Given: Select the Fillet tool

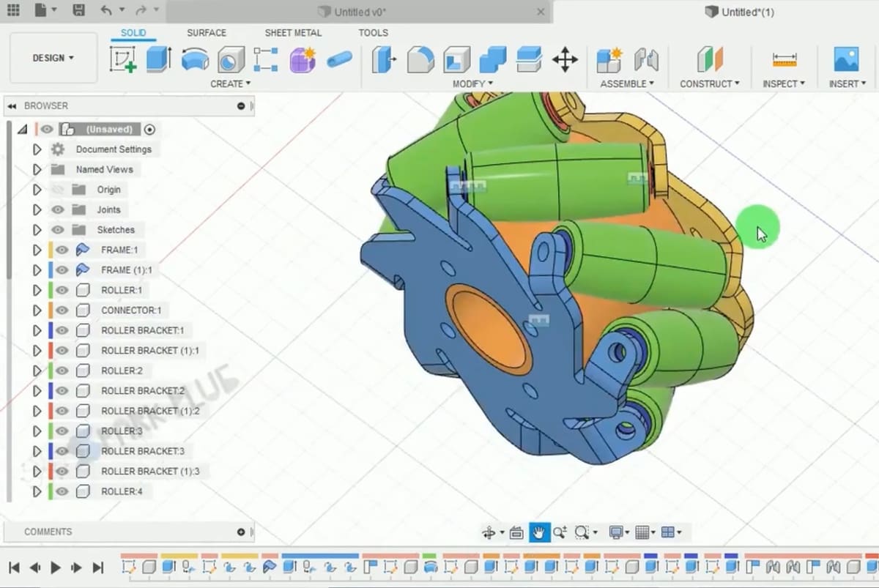Looking at the screenshot, I should [x=420, y=59].
